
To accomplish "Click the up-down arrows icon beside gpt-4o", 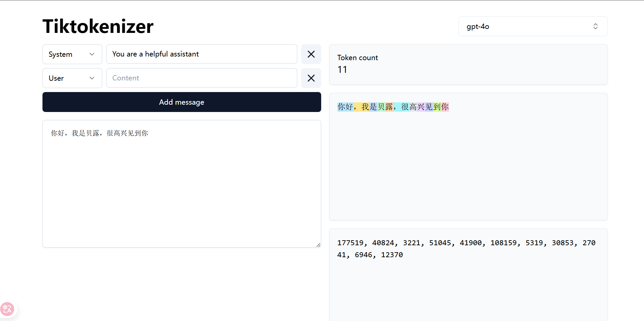I will [x=595, y=26].
